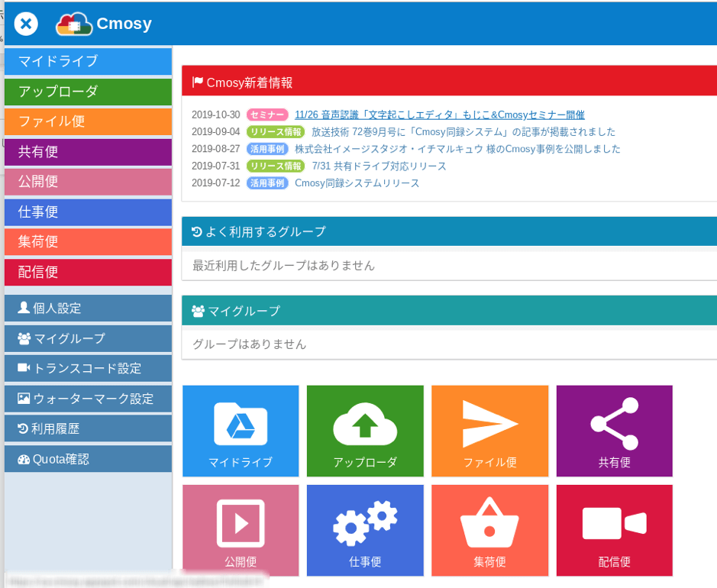This screenshot has width=717, height=588.
Task: Close the side menu with X button
Action: pos(26,24)
